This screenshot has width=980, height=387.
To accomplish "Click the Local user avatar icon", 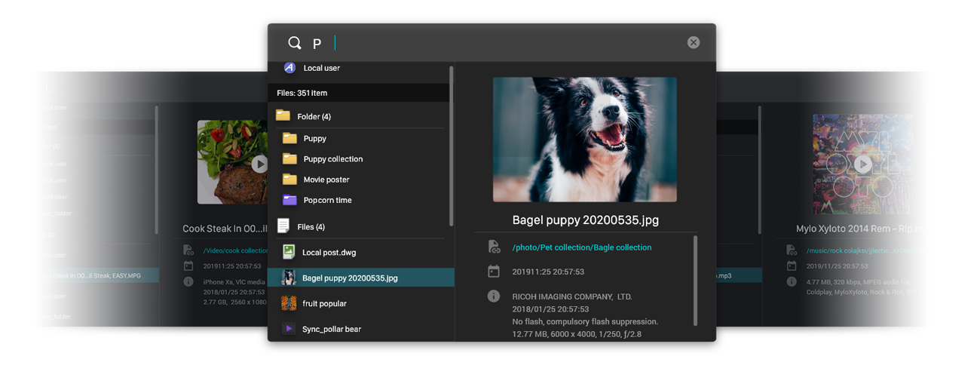I will coord(289,68).
